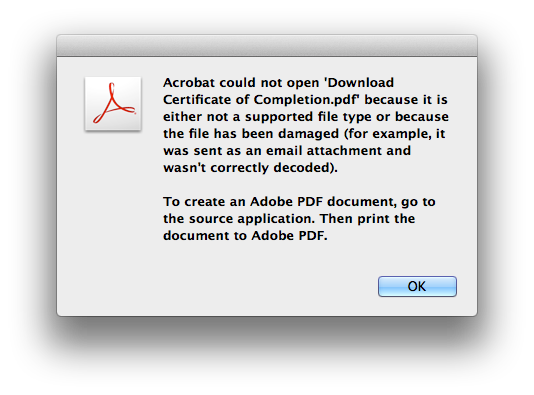Click the 'document, go to' text

[381, 202]
